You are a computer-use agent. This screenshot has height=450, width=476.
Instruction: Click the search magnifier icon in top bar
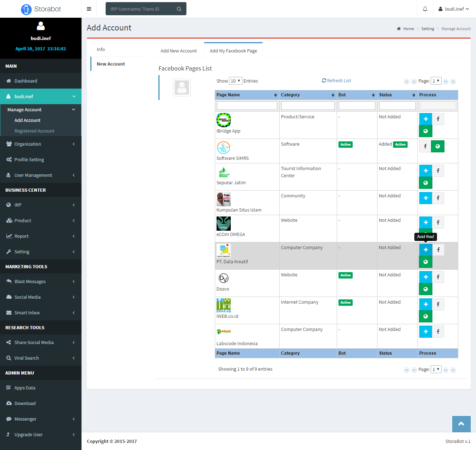179,9
